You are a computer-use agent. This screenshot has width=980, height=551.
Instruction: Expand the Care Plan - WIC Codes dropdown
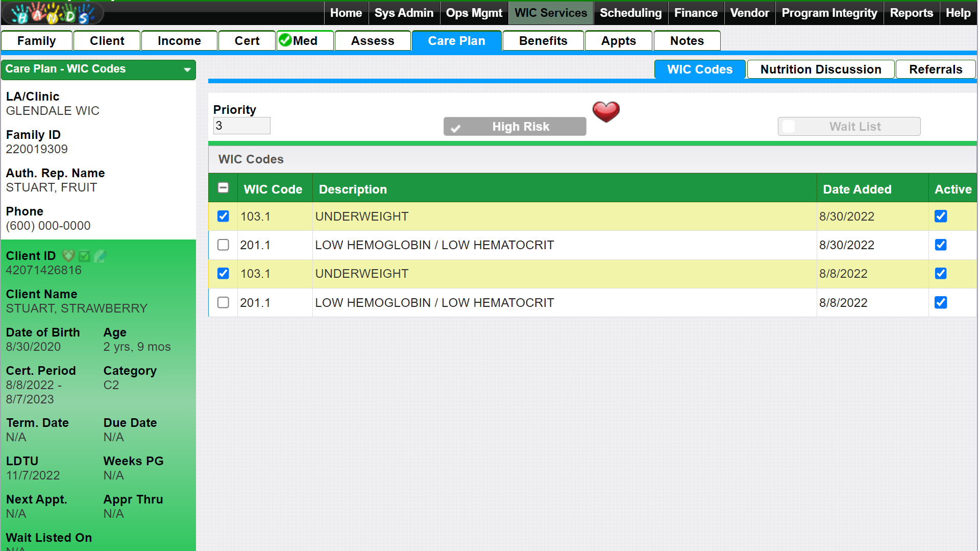[187, 69]
